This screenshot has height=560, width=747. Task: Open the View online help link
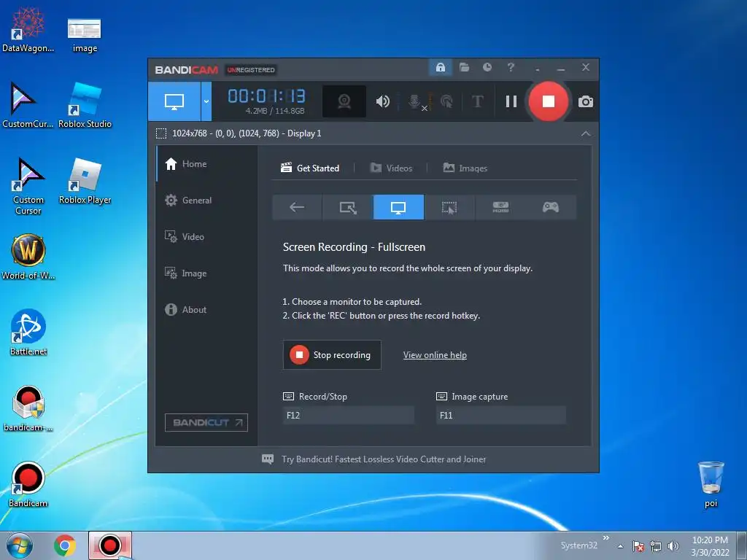pyautogui.click(x=435, y=355)
